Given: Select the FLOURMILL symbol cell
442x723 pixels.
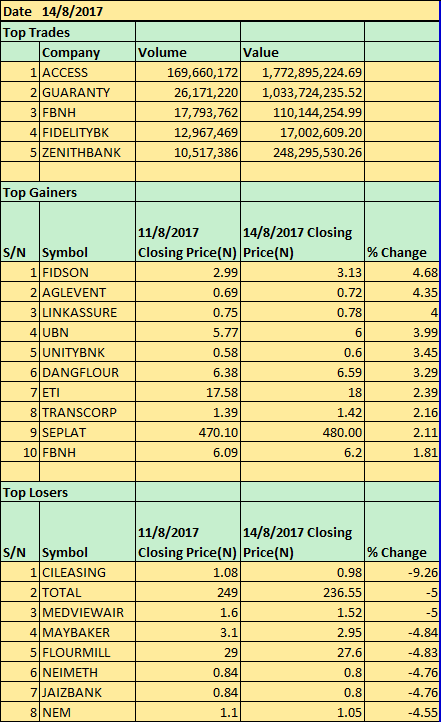Looking at the screenshot, I should coord(88,652).
